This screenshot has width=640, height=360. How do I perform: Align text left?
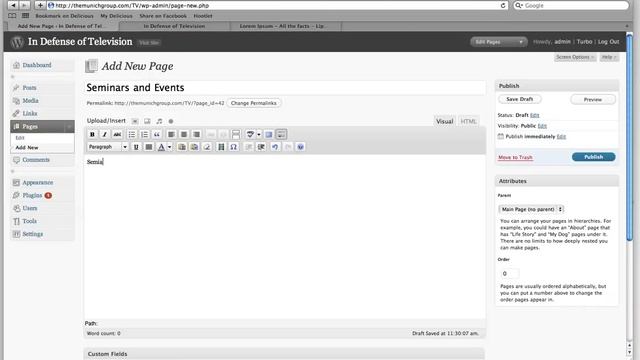(171, 134)
